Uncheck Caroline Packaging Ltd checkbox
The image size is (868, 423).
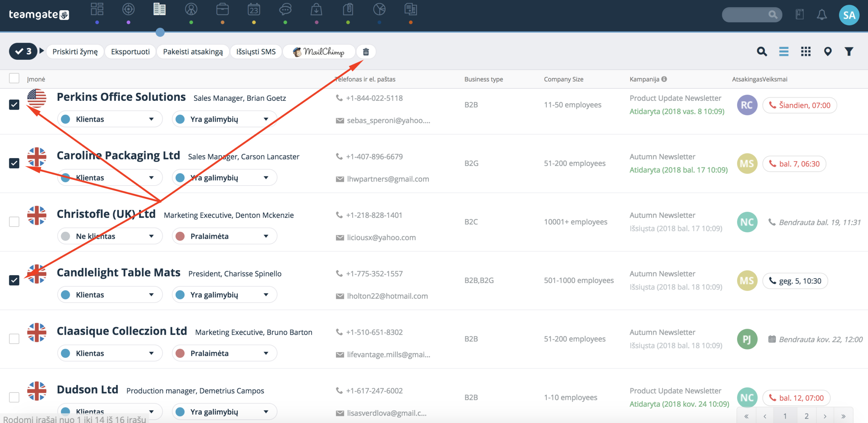click(14, 163)
